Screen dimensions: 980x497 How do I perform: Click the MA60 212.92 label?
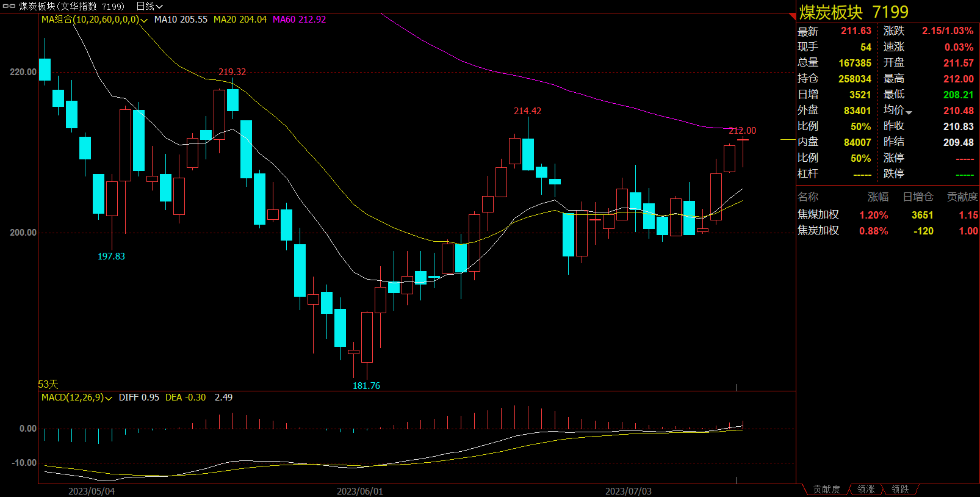pos(299,20)
